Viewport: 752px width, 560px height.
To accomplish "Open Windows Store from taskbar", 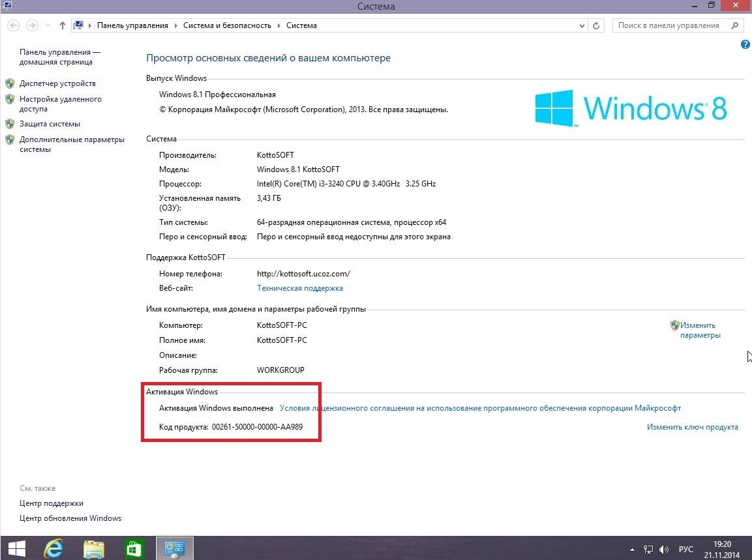I will click(x=134, y=549).
